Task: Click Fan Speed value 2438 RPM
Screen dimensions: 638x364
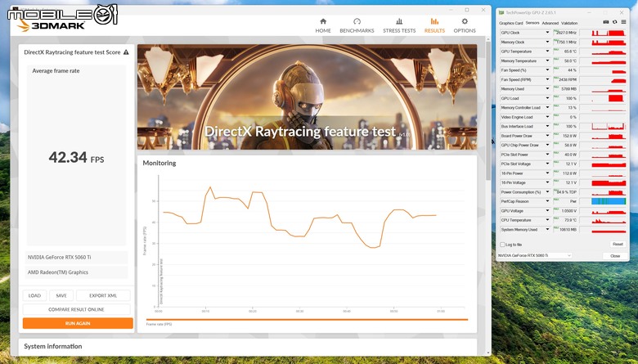Action: click(x=568, y=79)
